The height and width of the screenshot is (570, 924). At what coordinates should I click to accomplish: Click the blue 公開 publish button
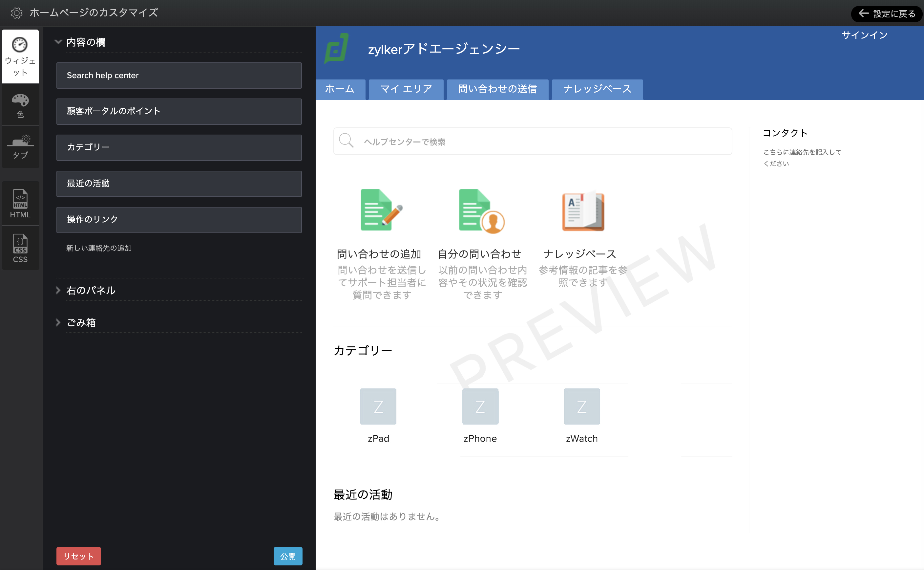[x=288, y=556]
